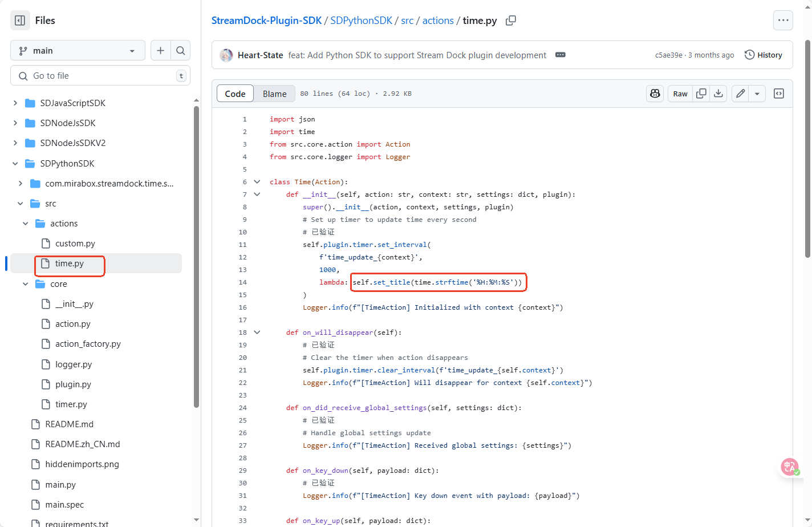Collapse the actions folder

pyautogui.click(x=26, y=224)
